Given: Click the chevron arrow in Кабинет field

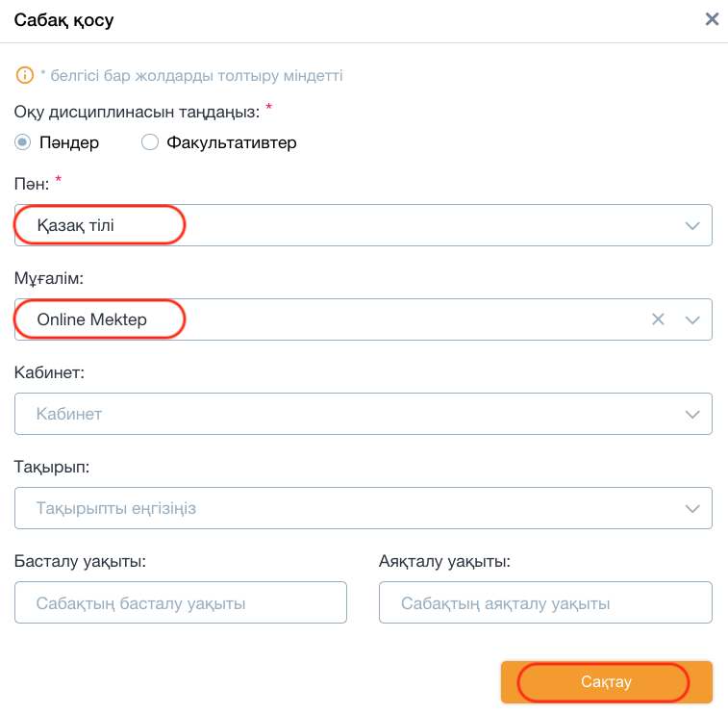Looking at the screenshot, I should click(x=692, y=415).
